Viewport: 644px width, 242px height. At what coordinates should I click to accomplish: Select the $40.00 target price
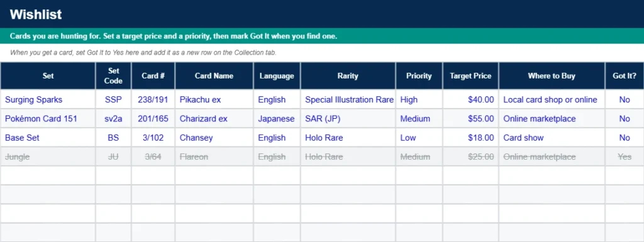(x=470, y=100)
